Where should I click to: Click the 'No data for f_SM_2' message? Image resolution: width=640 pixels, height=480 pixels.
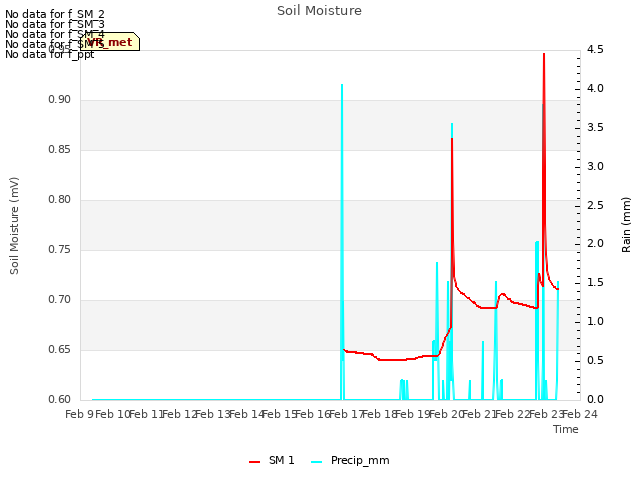pyautogui.click(x=55, y=14)
